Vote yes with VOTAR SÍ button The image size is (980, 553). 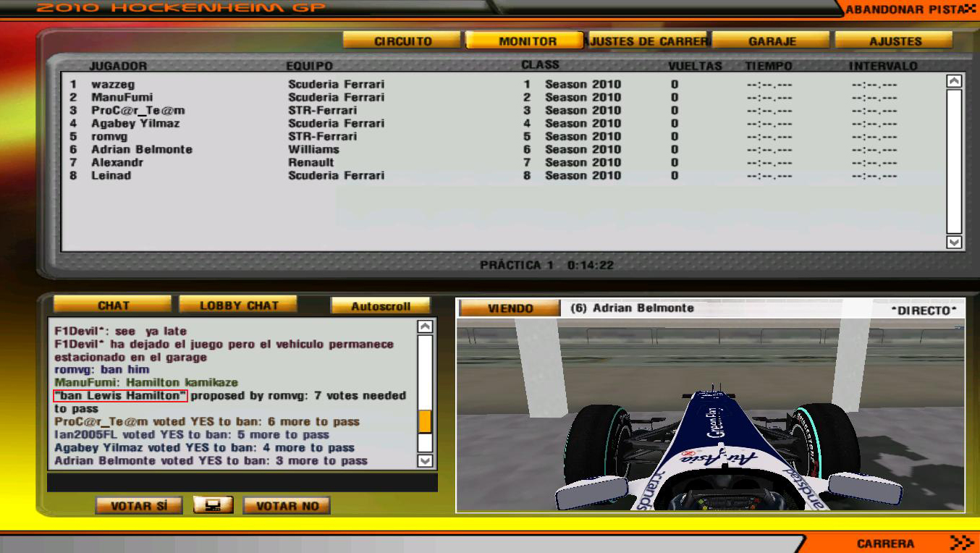[138, 506]
